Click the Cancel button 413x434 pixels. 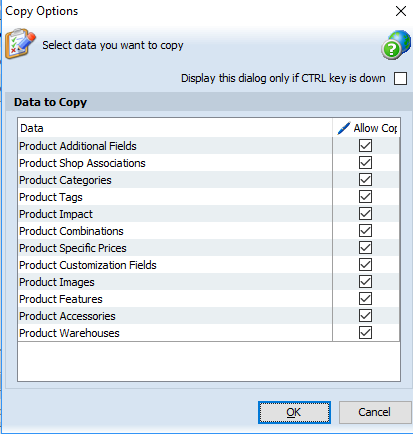(375, 412)
